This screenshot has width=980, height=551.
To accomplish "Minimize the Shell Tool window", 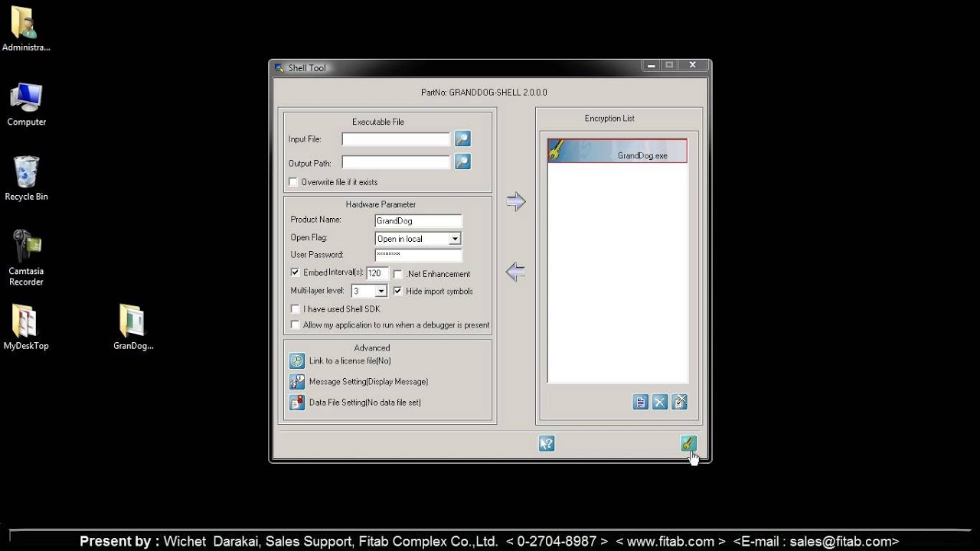I will (x=651, y=66).
